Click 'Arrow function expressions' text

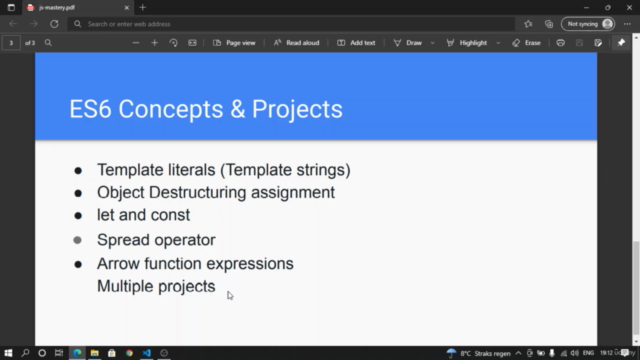195,264
